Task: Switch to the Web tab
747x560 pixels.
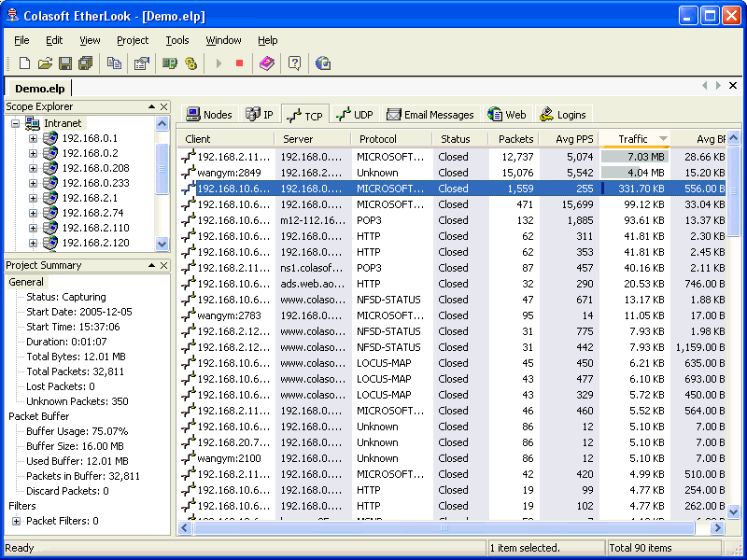Action: 507,114
